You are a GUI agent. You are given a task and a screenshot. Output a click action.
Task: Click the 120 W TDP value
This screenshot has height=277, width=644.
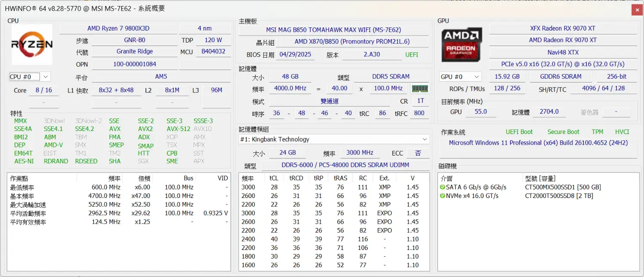(213, 40)
